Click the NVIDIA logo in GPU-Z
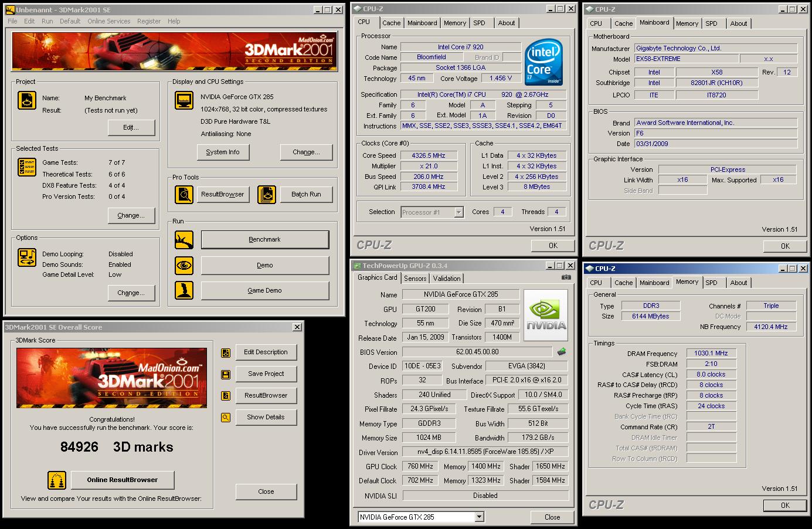Screen dimensions: 812x529 pos(546,315)
